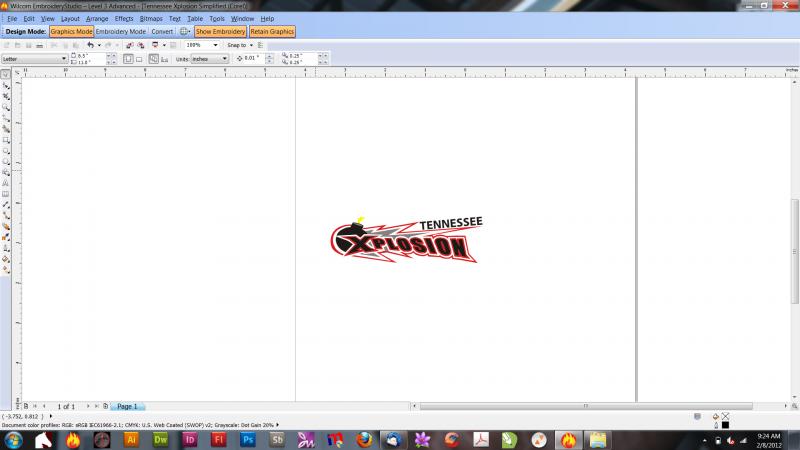The image size is (800, 450).
Task: Open the Layout menu
Action: tap(70, 18)
